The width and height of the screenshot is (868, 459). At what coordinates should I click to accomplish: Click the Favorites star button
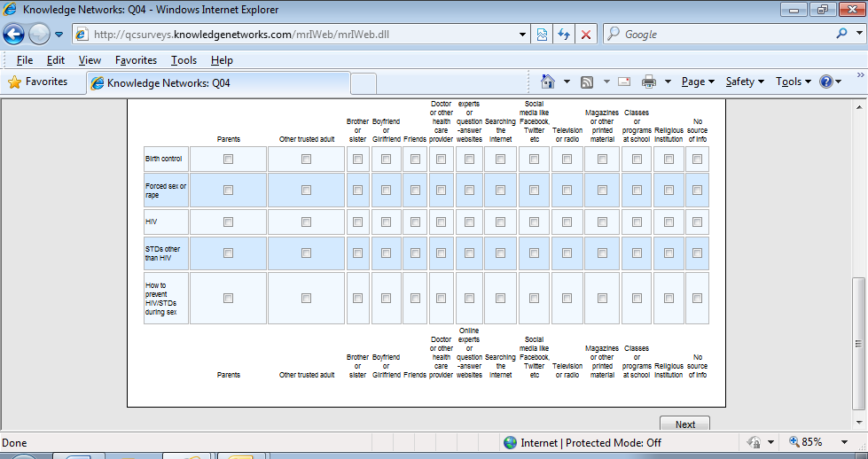(38, 82)
